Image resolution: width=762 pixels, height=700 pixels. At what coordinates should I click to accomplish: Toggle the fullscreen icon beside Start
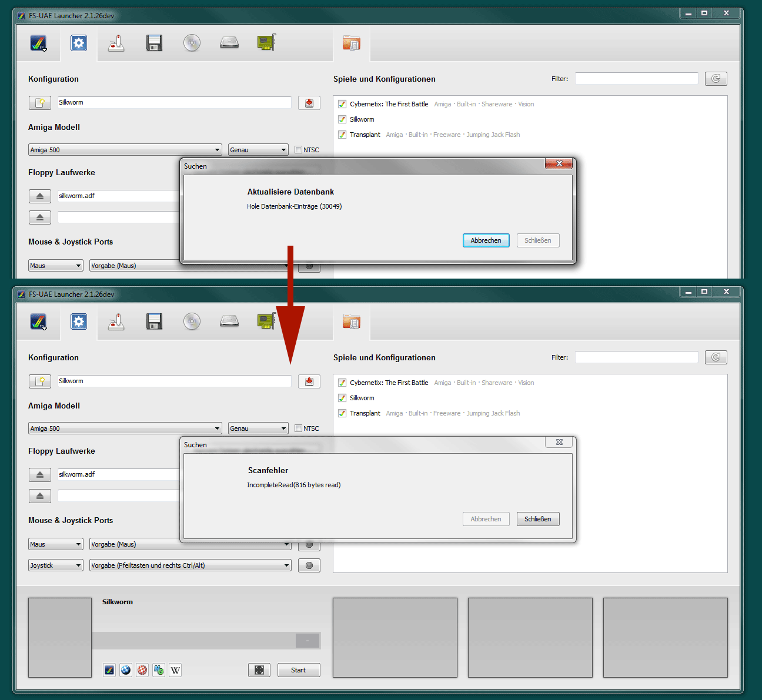click(259, 670)
